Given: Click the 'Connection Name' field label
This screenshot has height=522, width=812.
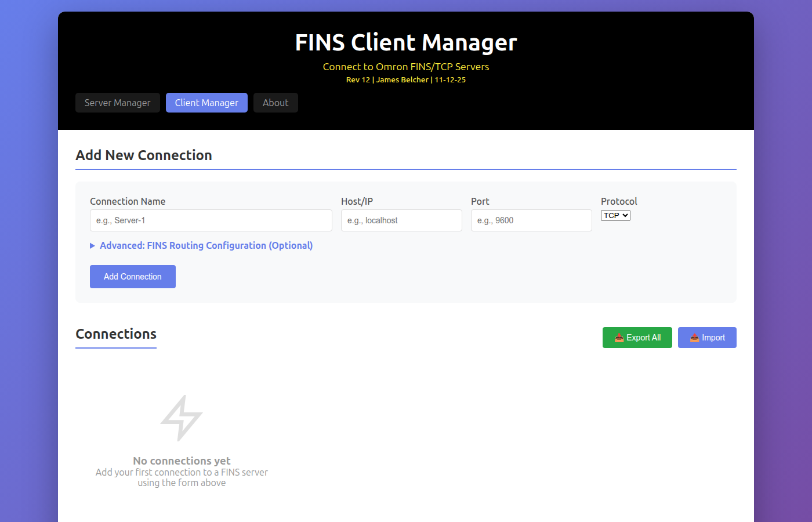Looking at the screenshot, I should (128, 201).
